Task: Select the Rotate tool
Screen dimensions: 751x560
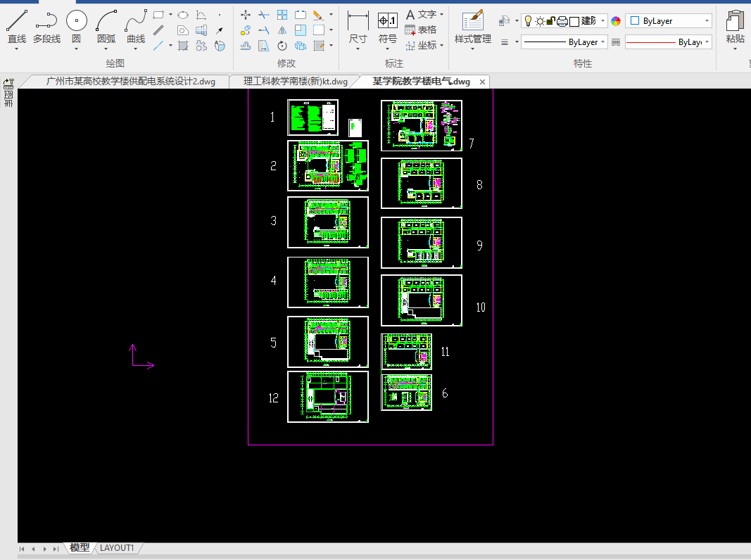Action: pos(282,46)
